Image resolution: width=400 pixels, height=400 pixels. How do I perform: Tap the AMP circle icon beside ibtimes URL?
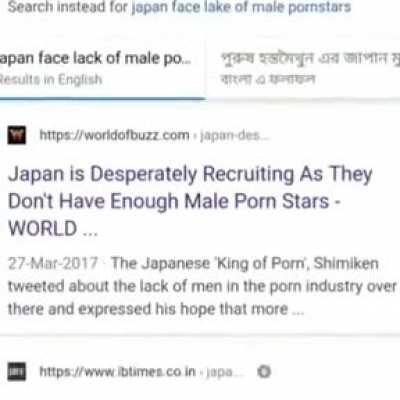pos(264,371)
